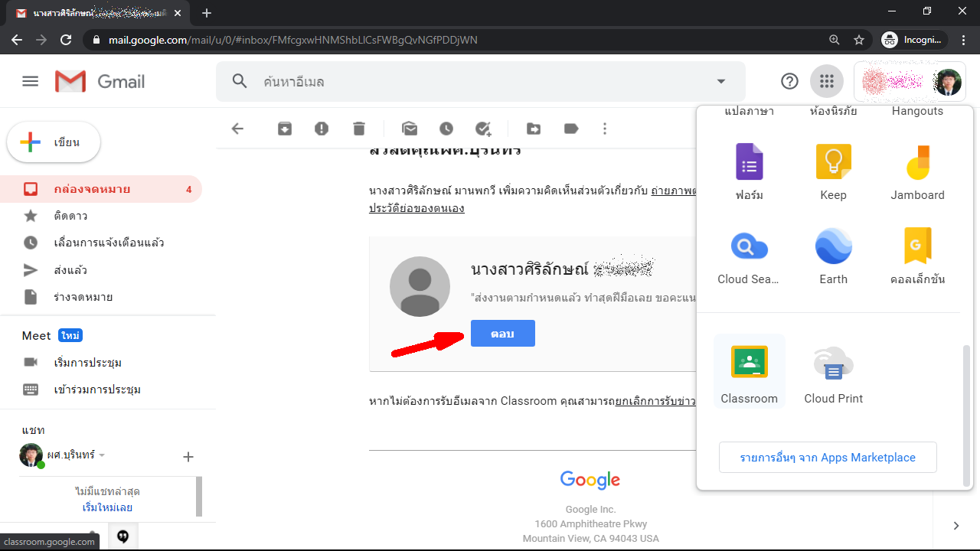The height and width of the screenshot is (551, 980).
Task: Expand the search options dropdown arrow
Action: [720, 81]
